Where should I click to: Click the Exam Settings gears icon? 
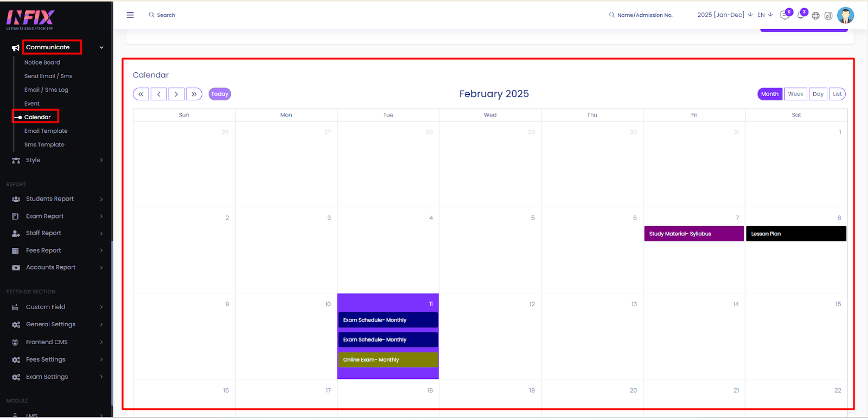pyautogui.click(x=16, y=377)
